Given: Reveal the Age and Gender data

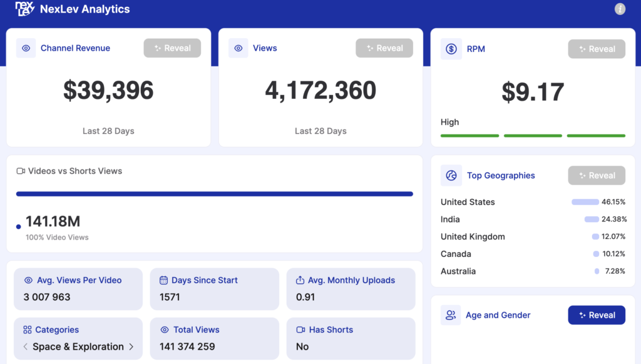Looking at the screenshot, I should click(x=597, y=315).
